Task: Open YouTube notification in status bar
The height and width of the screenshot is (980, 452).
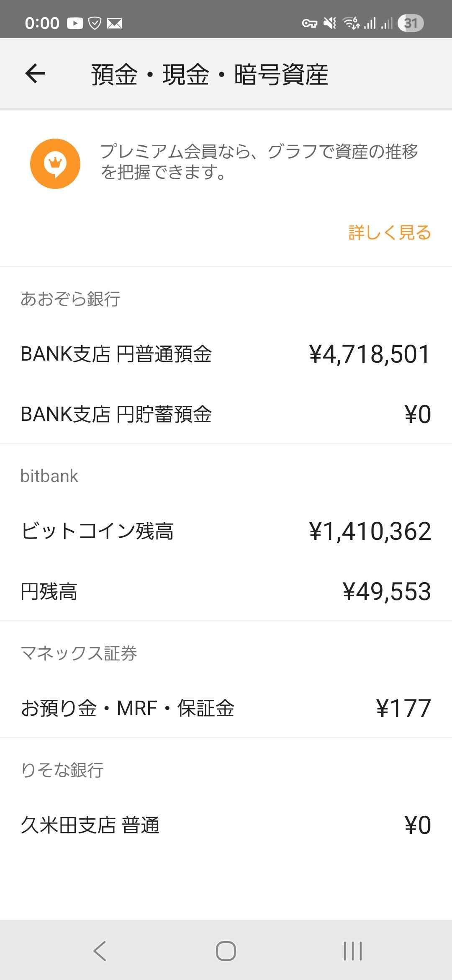Action: pos(75,23)
